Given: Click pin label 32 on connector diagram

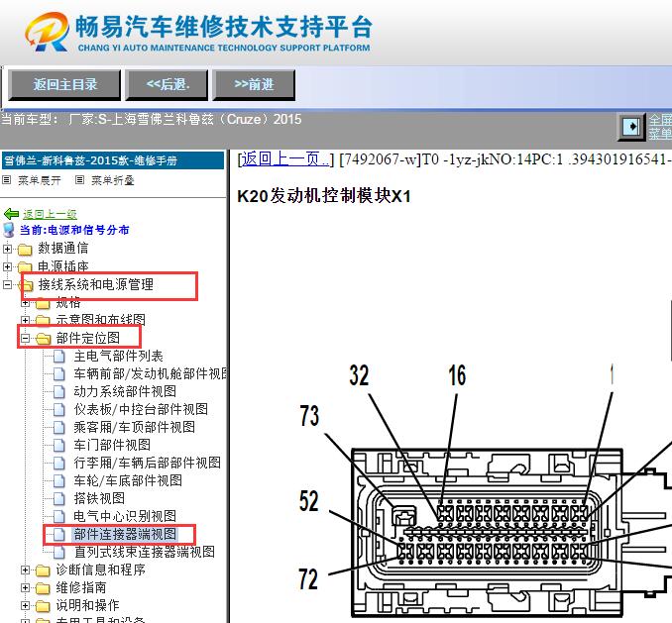Looking at the screenshot, I should point(359,375).
